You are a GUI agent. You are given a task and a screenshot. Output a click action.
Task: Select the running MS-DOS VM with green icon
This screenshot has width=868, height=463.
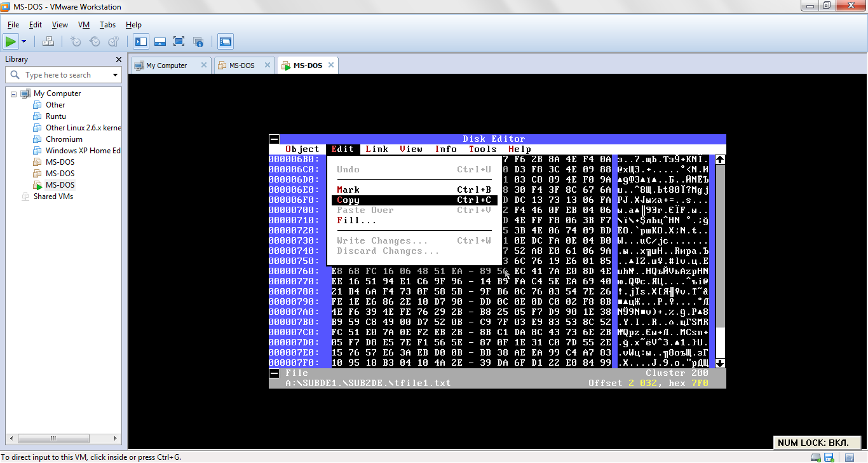(x=60, y=185)
